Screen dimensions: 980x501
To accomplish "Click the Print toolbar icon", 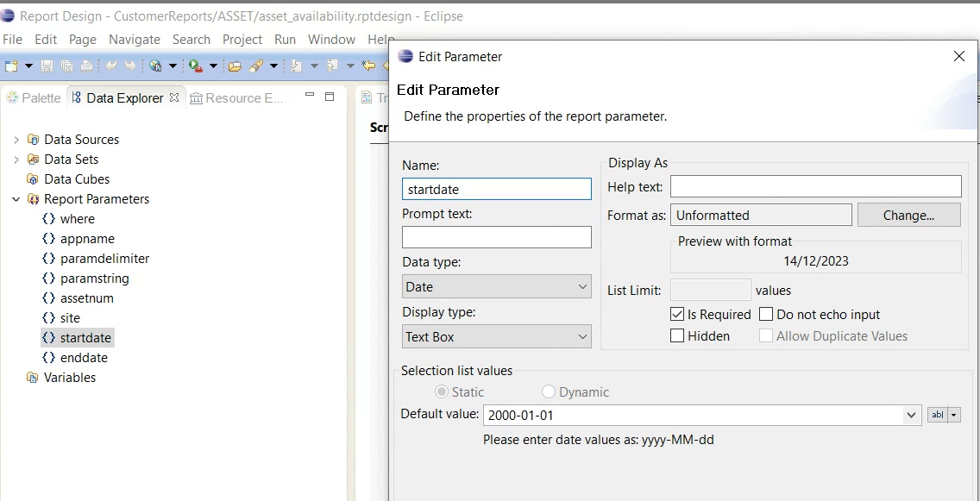I will pos(86,66).
